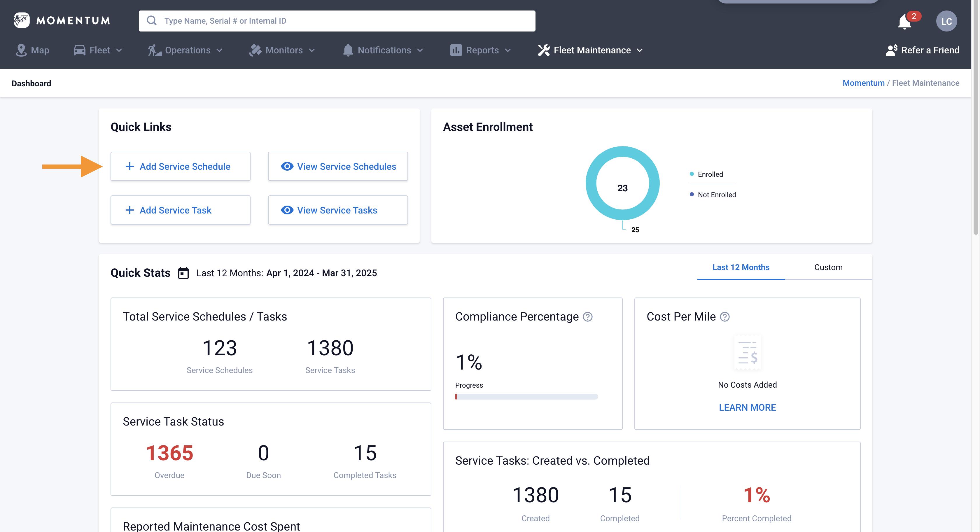The height and width of the screenshot is (532, 980).
Task: Select the Last 12 Months tab
Action: point(740,267)
